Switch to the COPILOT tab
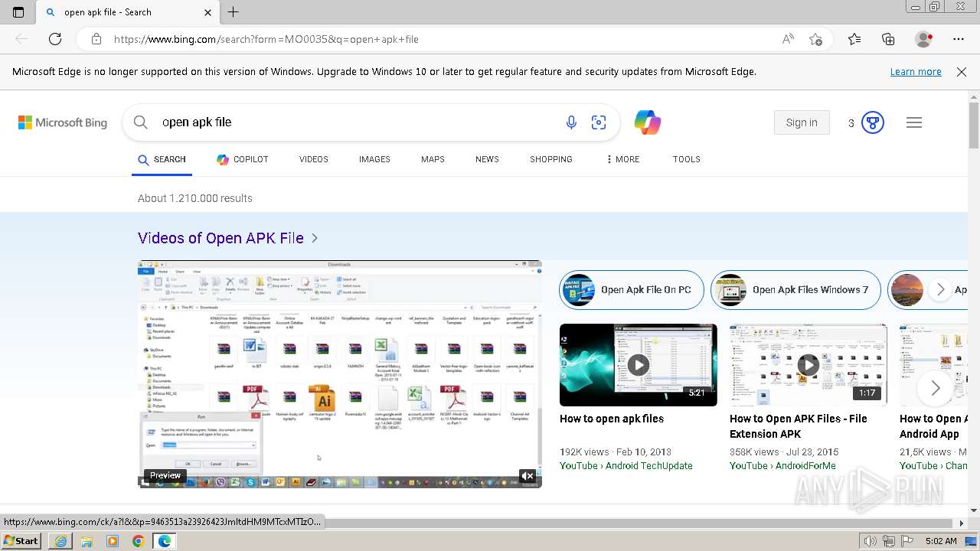This screenshot has height=551, width=980. click(x=243, y=159)
